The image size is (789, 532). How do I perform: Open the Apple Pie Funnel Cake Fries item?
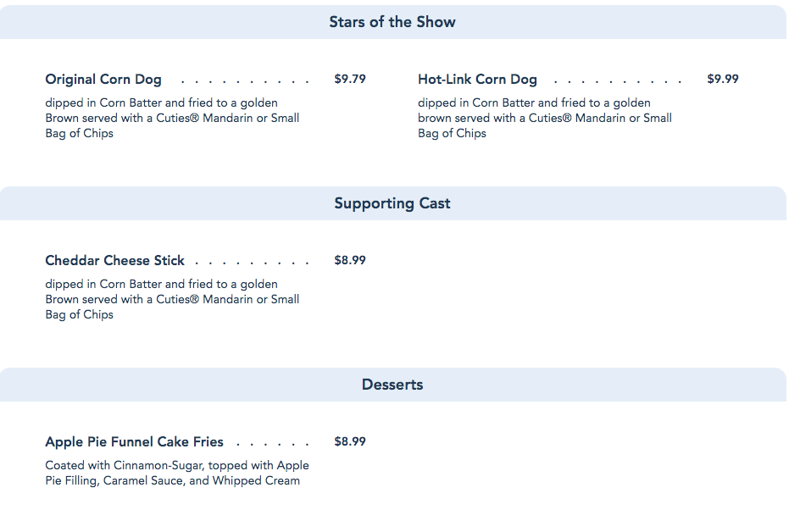point(134,442)
